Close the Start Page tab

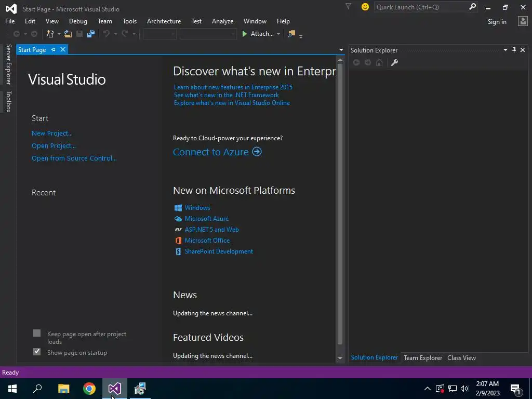coord(63,49)
